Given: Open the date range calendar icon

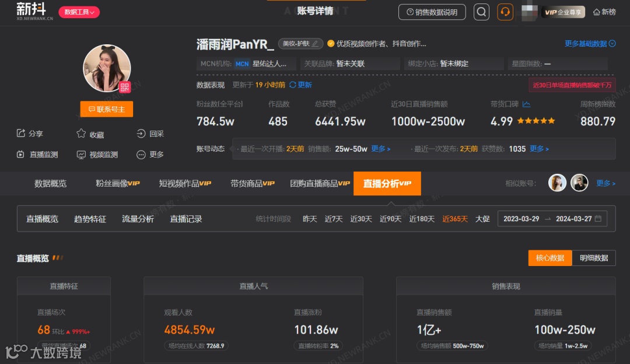Looking at the screenshot, I should point(598,219).
